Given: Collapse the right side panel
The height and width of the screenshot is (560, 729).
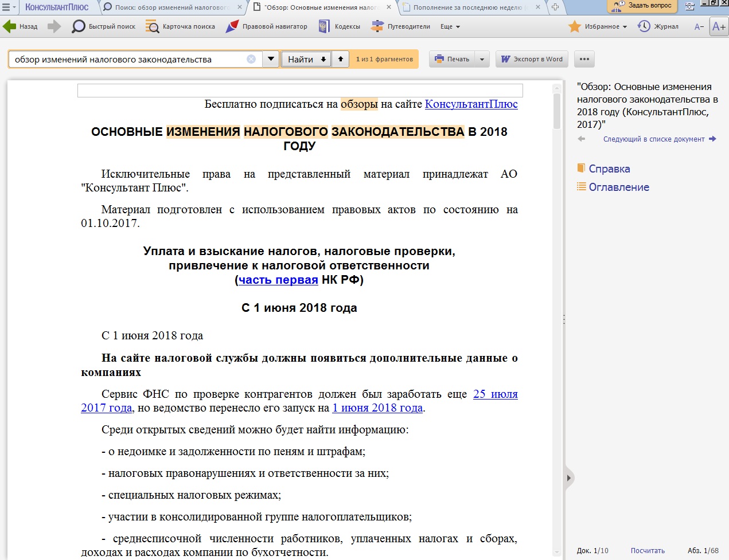Looking at the screenshot, I should (x=569, y=477).
